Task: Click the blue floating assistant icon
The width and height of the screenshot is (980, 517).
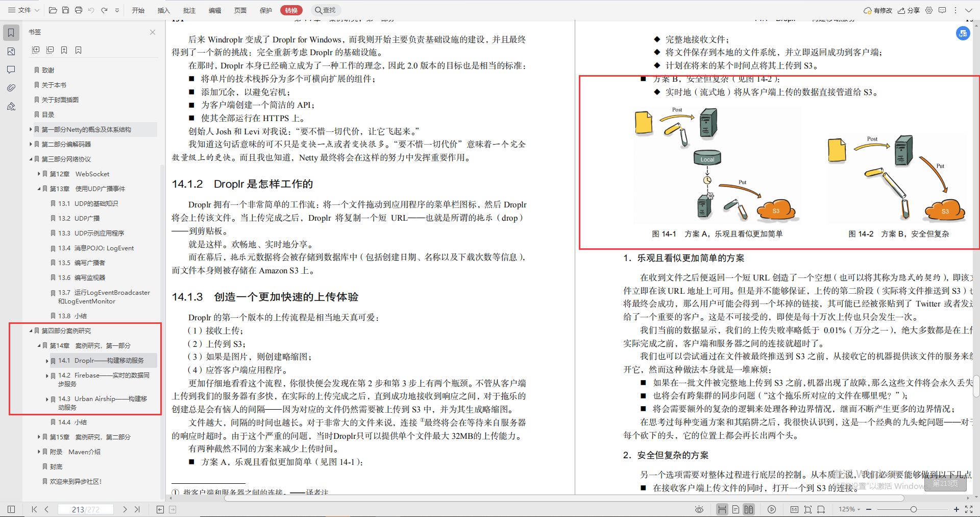Action: click(x=963, y=34)
